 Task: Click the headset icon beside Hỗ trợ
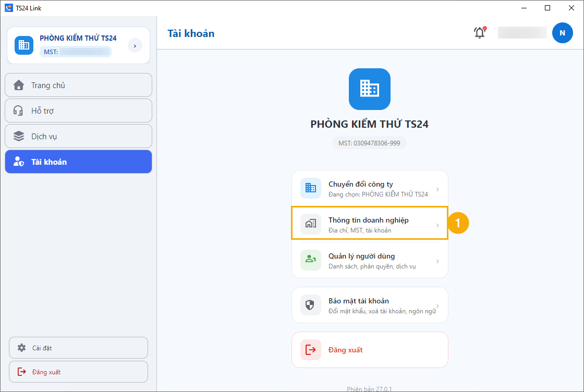(x=18, y=111)
